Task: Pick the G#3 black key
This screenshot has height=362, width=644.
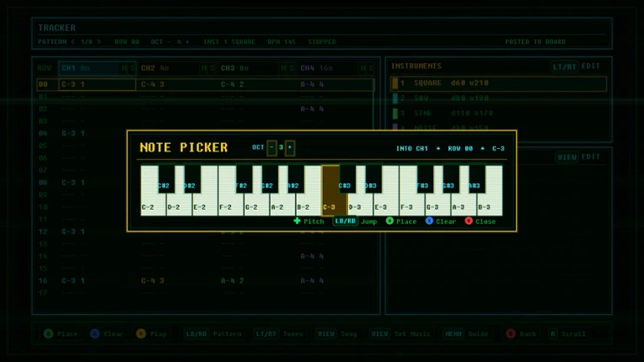Action: click(451, 178)
